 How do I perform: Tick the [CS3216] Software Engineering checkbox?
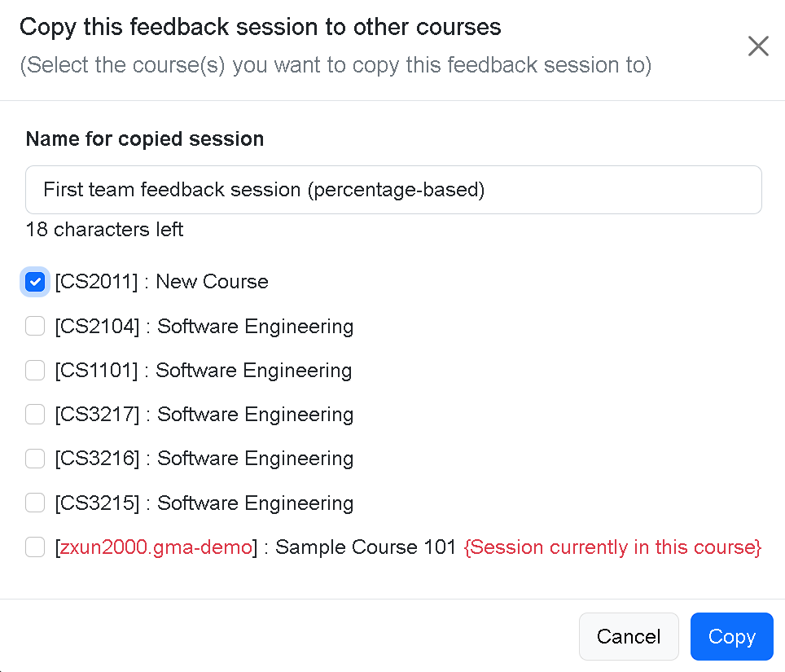click(x=34, y=459)
